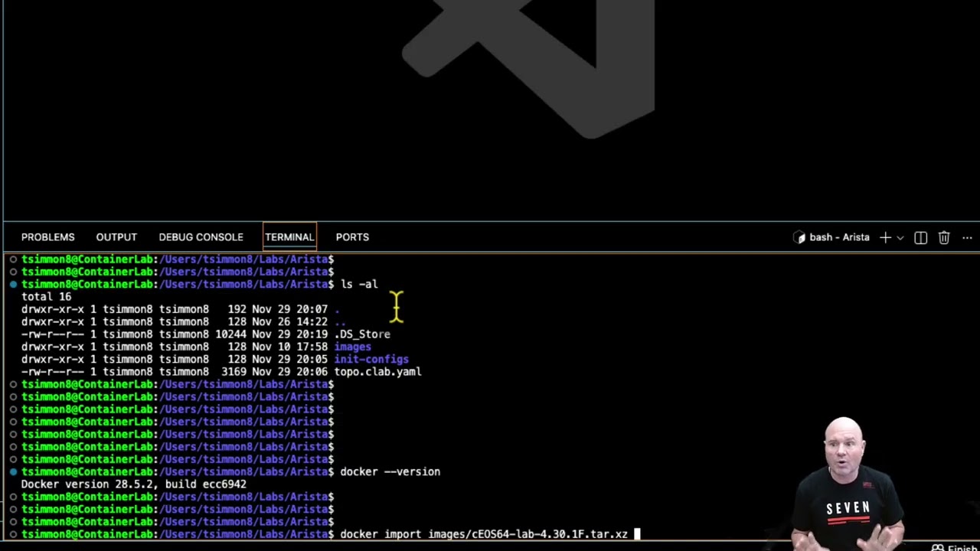
Task: Click the 'images' directory name
Action: tap(352, 347)
